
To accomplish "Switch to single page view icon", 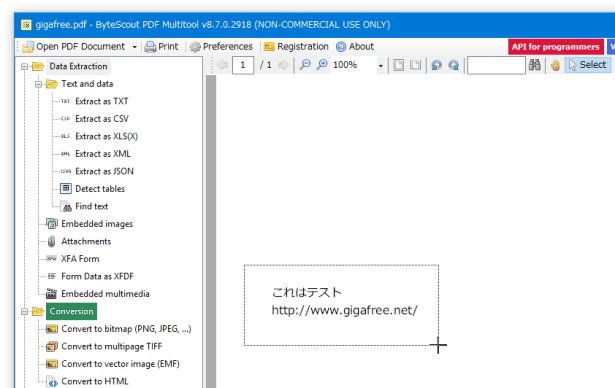I will 398,65.
